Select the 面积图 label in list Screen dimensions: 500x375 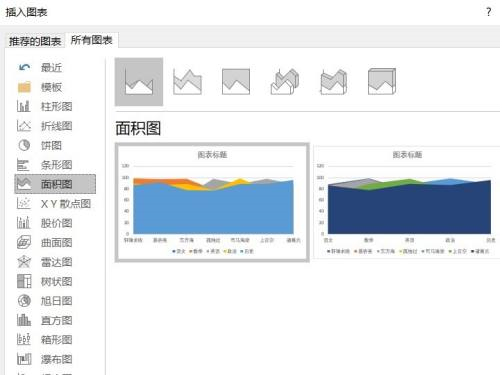[x=56, y=184]
